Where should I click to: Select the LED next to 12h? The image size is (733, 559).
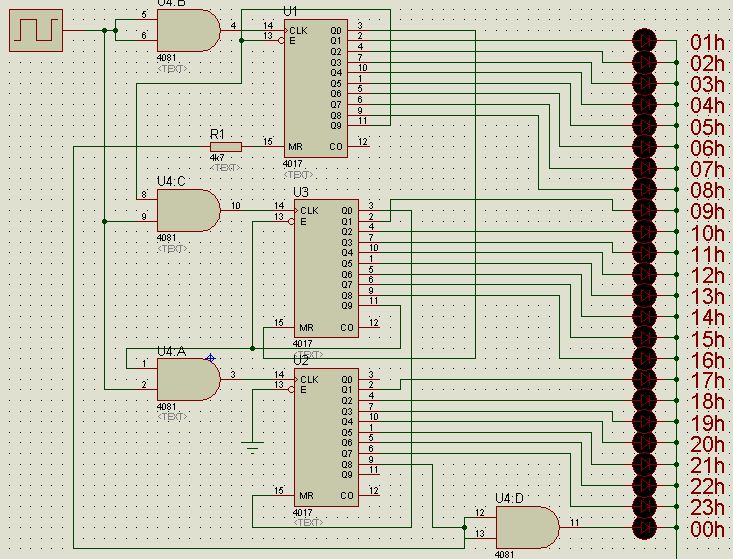(644, 274)
